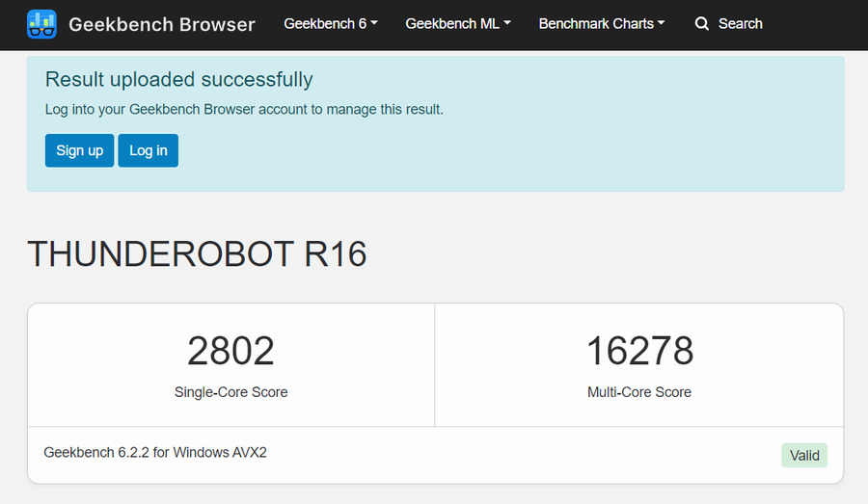Expand the caret next to Geekbench 6
The image size is (868, 504).
tap(374, 24)
